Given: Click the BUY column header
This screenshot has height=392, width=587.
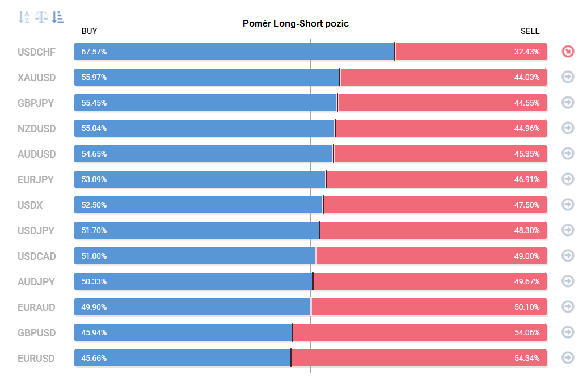Looking at the screenshot, I should click(x=89, y=31).
